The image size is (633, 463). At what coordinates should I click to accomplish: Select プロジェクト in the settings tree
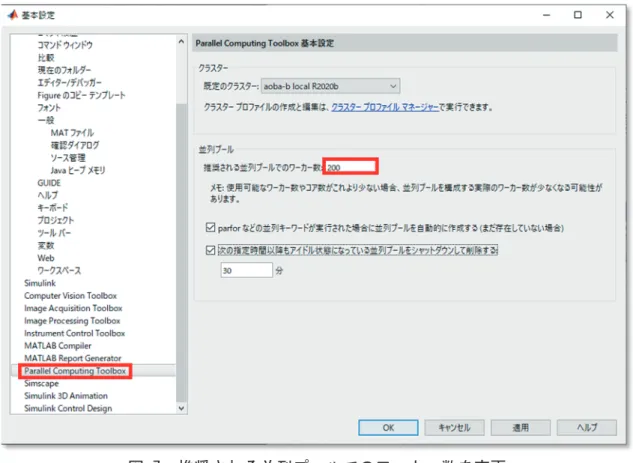coord(55,220)
